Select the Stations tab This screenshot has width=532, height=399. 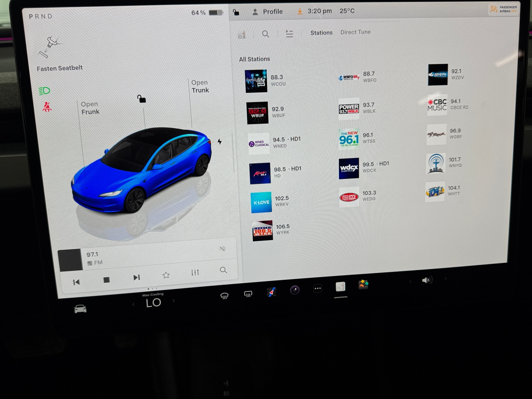tap(321, 33)
